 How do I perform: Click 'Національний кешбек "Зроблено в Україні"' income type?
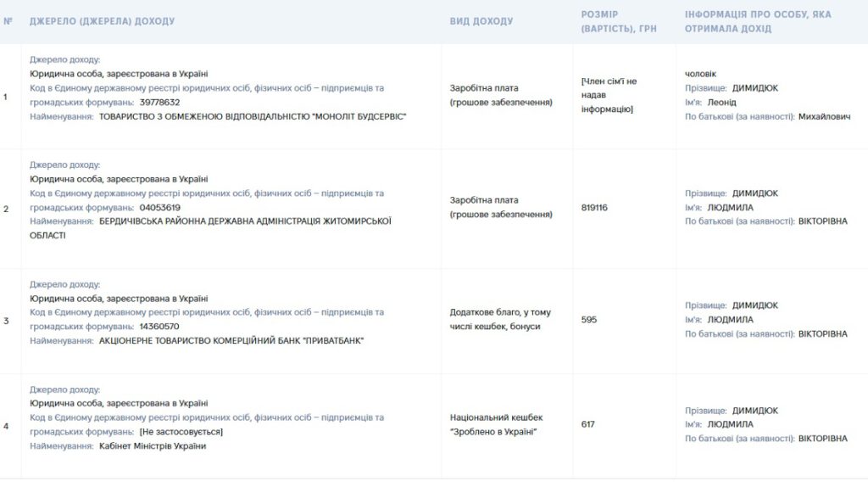click(496, 424)
